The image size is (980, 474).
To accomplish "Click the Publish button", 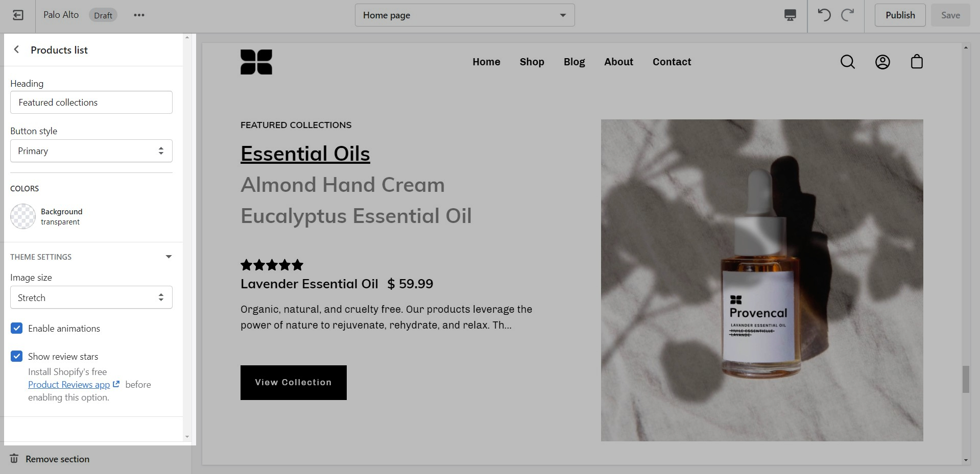I will (900, 15).
